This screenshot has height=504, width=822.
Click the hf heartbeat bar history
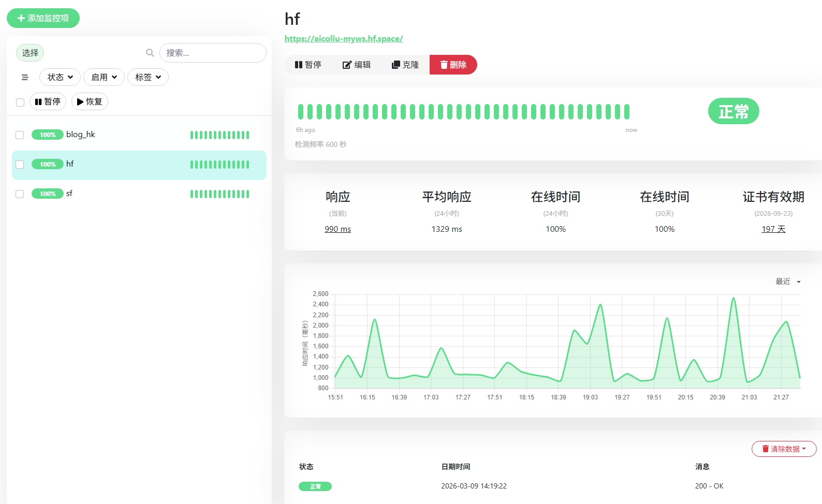coord(464,112)
